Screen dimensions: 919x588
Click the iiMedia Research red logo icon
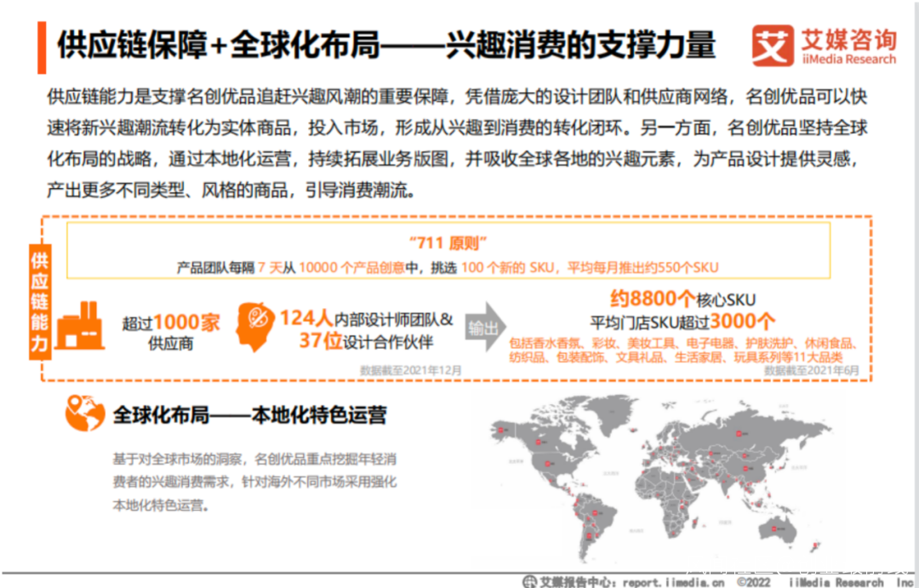[x=773, y=45]
